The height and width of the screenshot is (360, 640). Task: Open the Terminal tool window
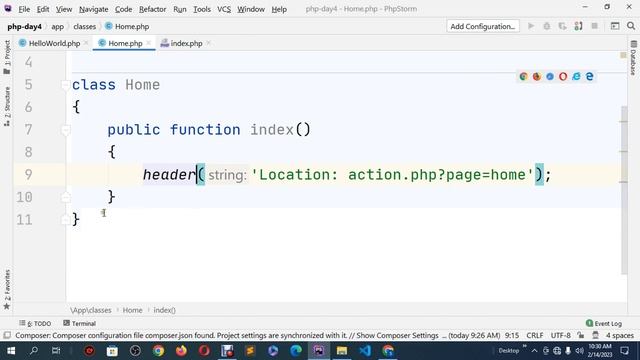pyautogui.click(x=80, y=323)
